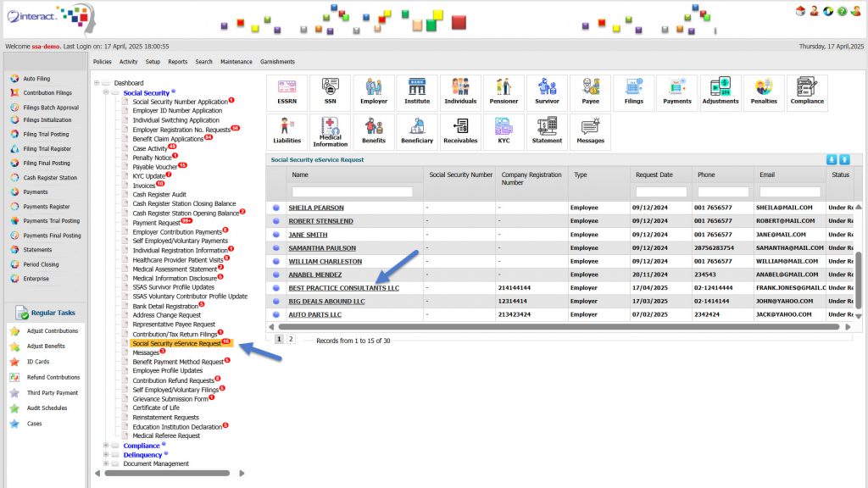
Task: Click the Messages icon tile
Action: tap(590, 131)
